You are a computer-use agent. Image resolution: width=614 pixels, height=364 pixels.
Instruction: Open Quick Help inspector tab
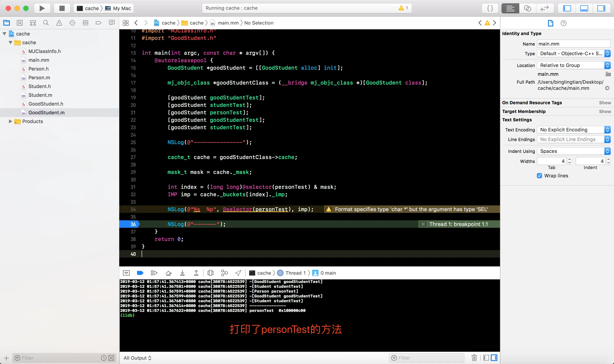coord(563,23)
